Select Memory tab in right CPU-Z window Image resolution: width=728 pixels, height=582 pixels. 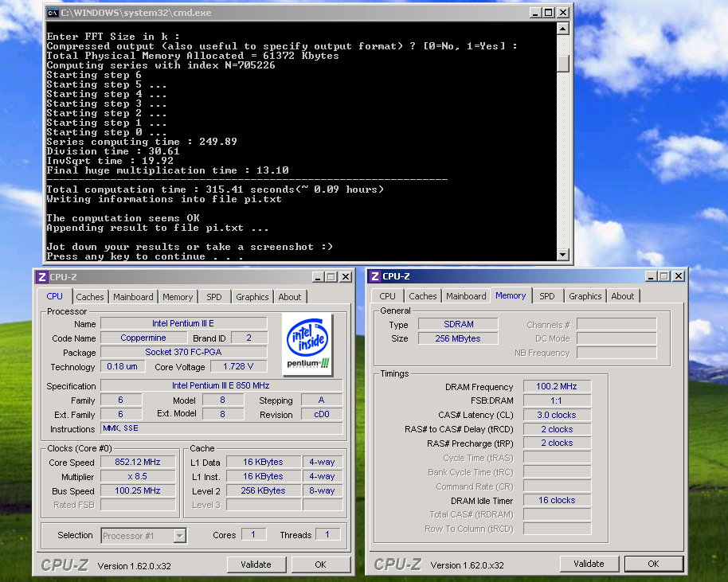511,295
